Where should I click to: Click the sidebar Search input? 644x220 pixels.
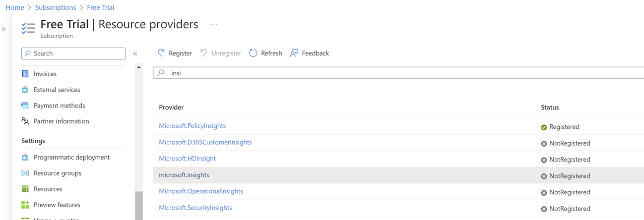pos(73,54)
